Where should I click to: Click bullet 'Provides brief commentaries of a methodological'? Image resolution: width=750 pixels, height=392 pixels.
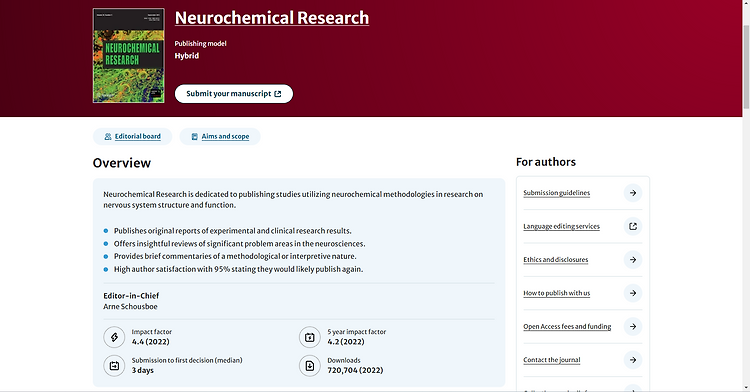[x=235, y=256]
